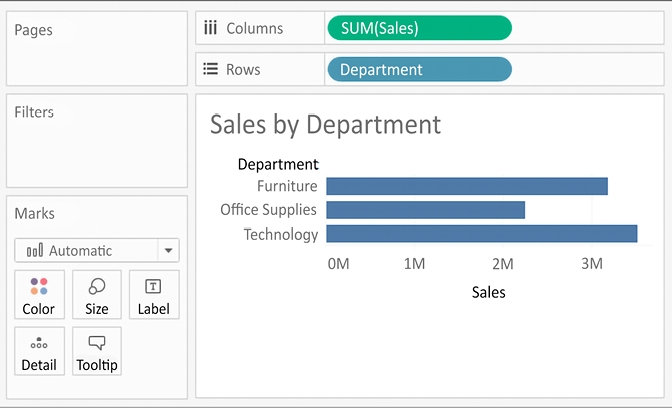Select the Furniture bar in the chart
Image resolution: width=672 pixels, height=408 pixels.
[466, 186]
